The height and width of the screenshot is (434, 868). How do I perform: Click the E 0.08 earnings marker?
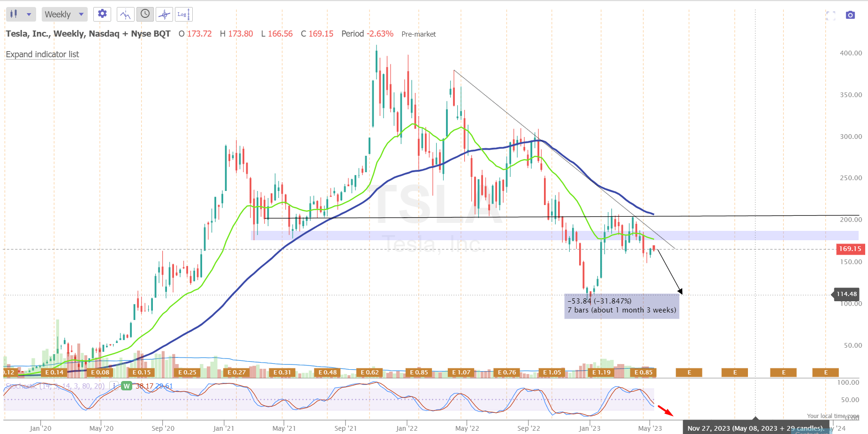[100, 373]
